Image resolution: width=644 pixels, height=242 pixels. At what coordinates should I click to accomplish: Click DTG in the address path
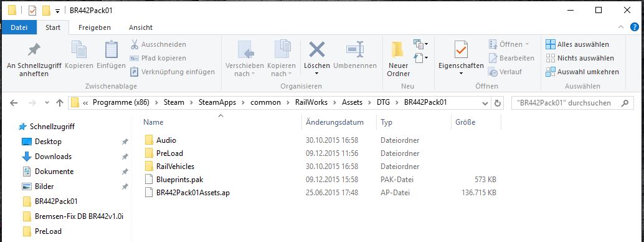click(x=384, y=102)
